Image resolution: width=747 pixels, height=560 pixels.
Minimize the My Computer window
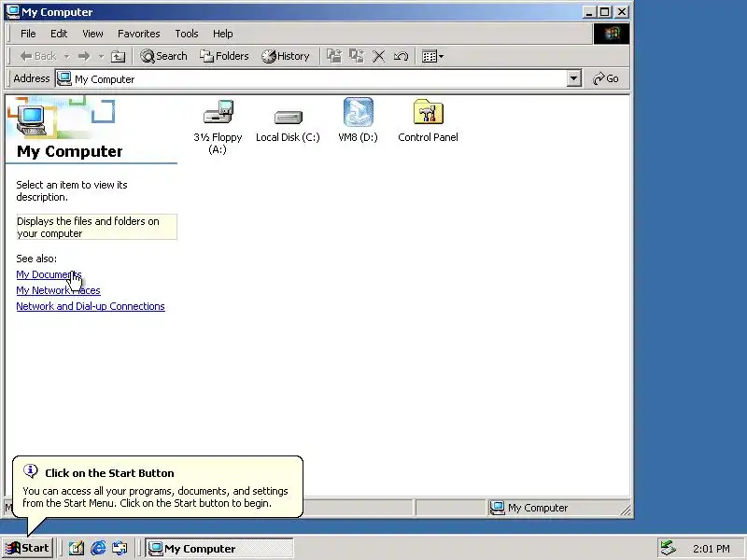pyautogui.click(x=589, y=12)
